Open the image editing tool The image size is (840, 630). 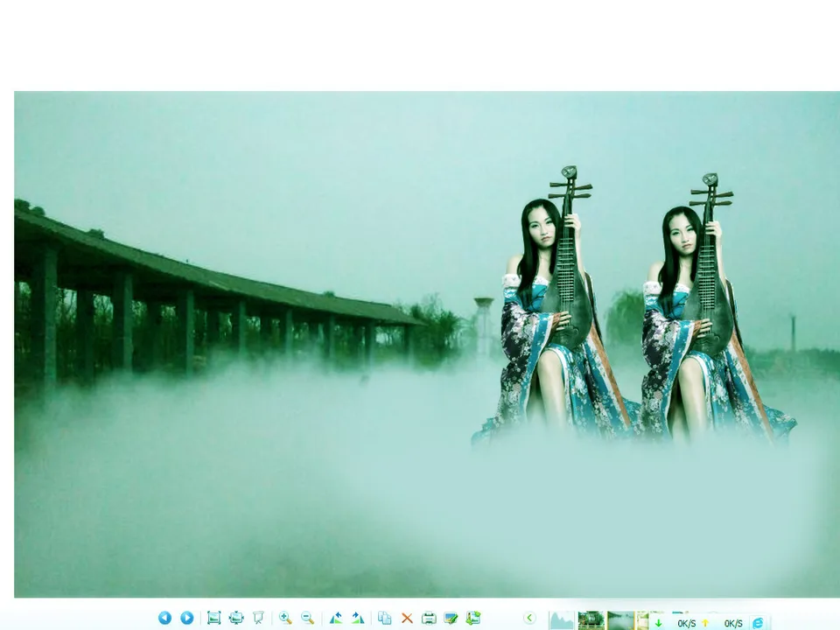(451, 618)
